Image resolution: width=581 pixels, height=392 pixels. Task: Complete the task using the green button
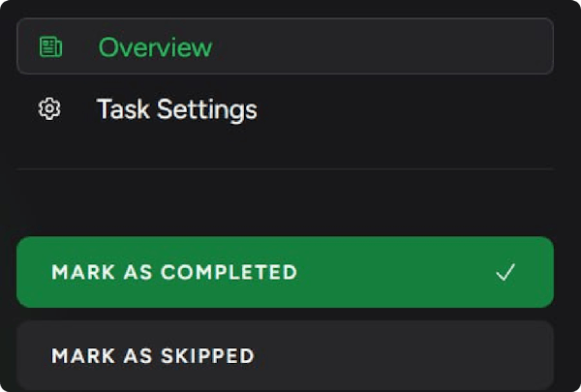[285, 273]
